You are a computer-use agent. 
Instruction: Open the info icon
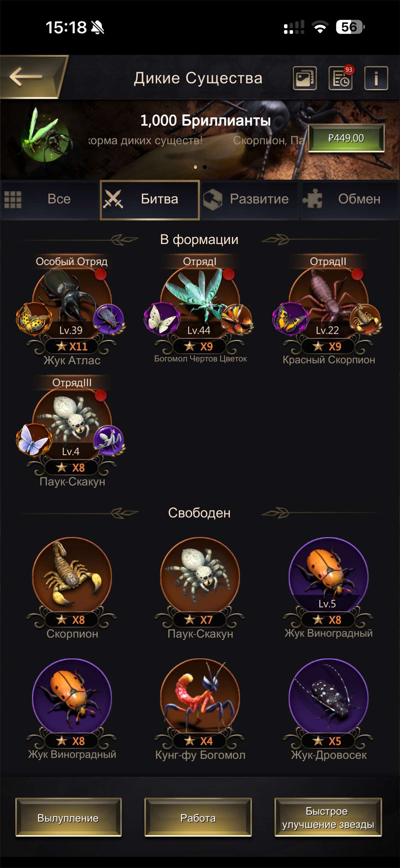pos(376,78)
